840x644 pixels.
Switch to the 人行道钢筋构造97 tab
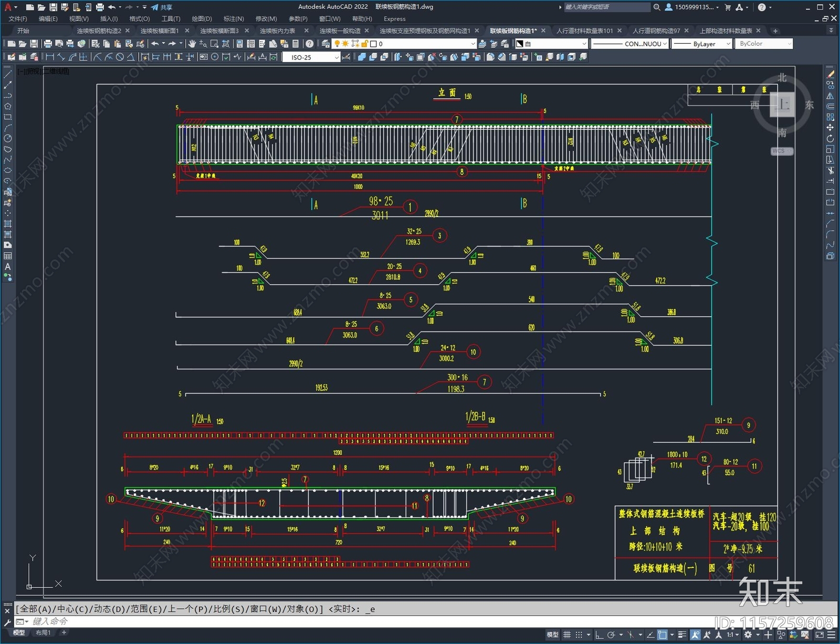[x=656, y=30]
